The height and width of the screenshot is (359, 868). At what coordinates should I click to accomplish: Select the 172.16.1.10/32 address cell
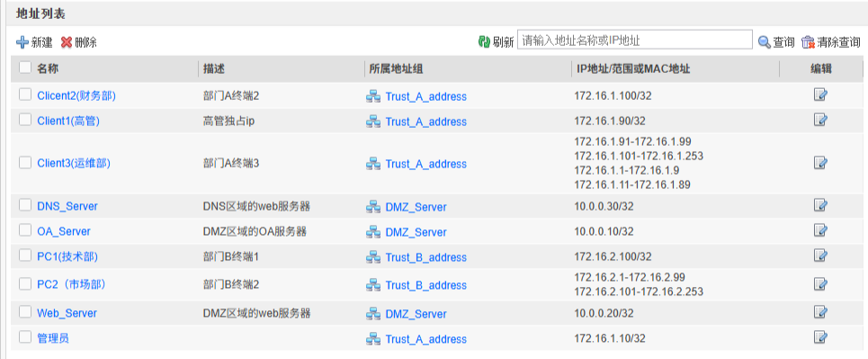pyautogui.click(x=610, y=338)
